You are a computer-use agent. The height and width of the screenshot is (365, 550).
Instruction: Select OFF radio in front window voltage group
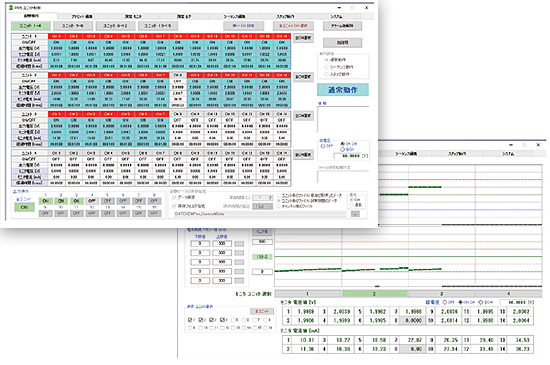[323, 146]
